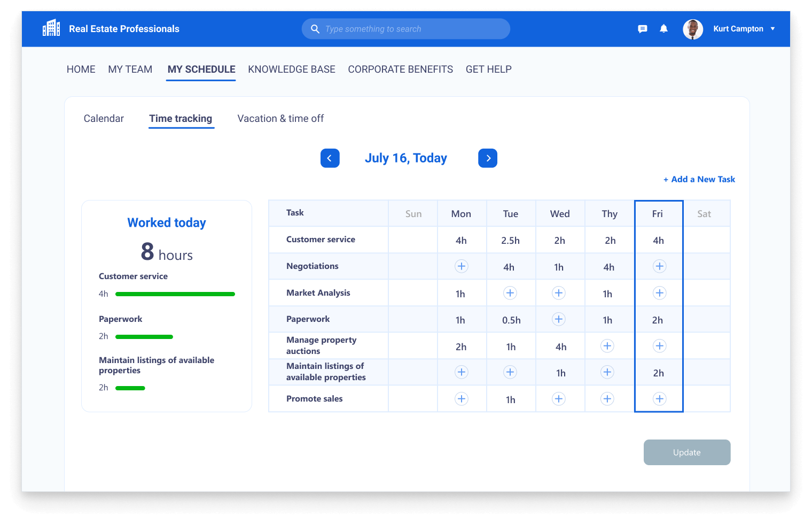Add Manage property auctions hours for Thursday
812x524 pixels.
(607, 346)
